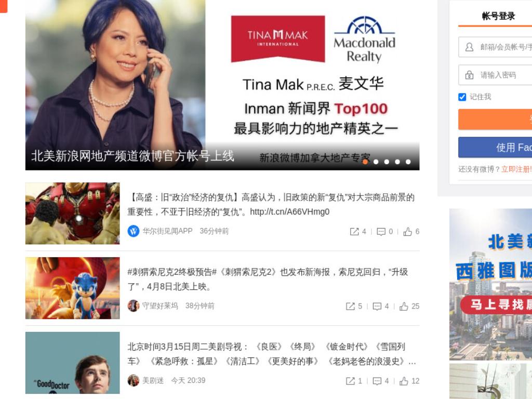Open comments on the 华尔街见闻APP post
The height and width of the screenshot is (399, 532).
pyautogui.click(x=381, y=232)
